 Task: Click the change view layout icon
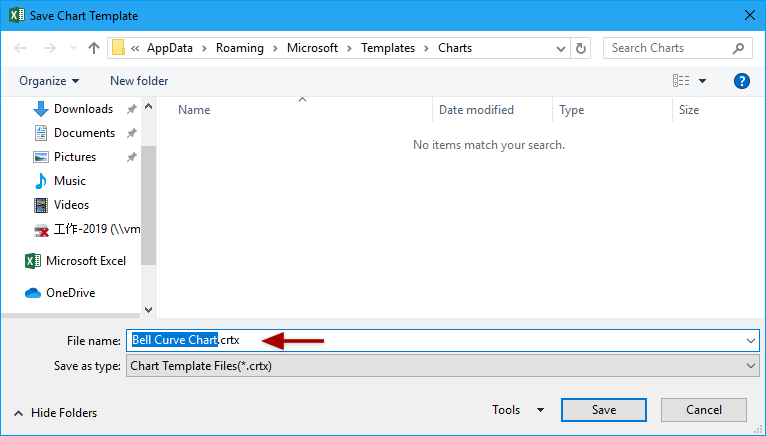(682, 81)
